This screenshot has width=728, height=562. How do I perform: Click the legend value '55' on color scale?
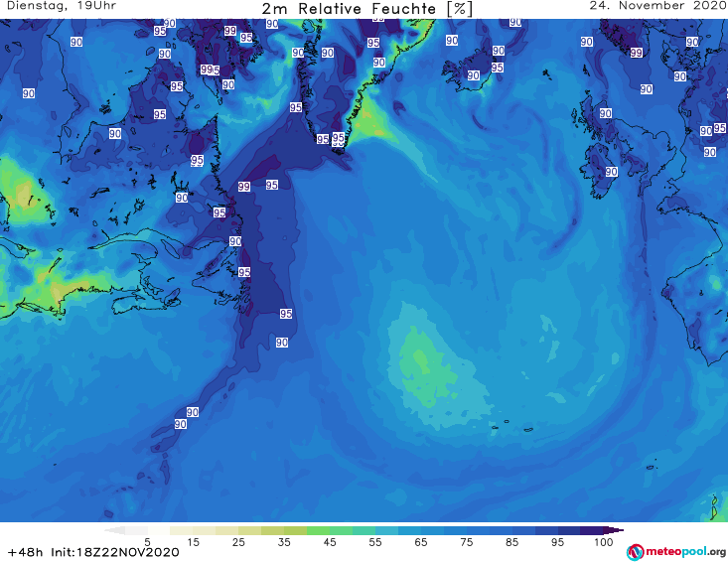(x=375, y=542)
